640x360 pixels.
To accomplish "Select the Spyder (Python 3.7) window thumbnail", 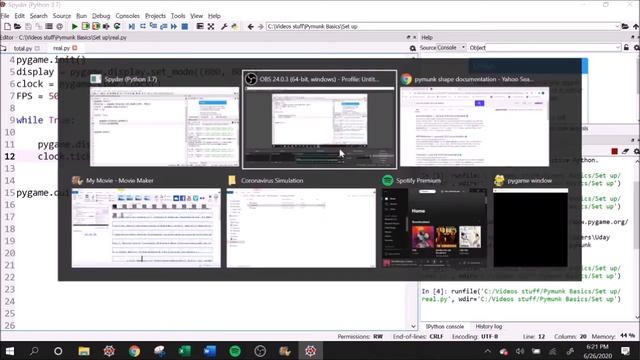I will (164, 120).
